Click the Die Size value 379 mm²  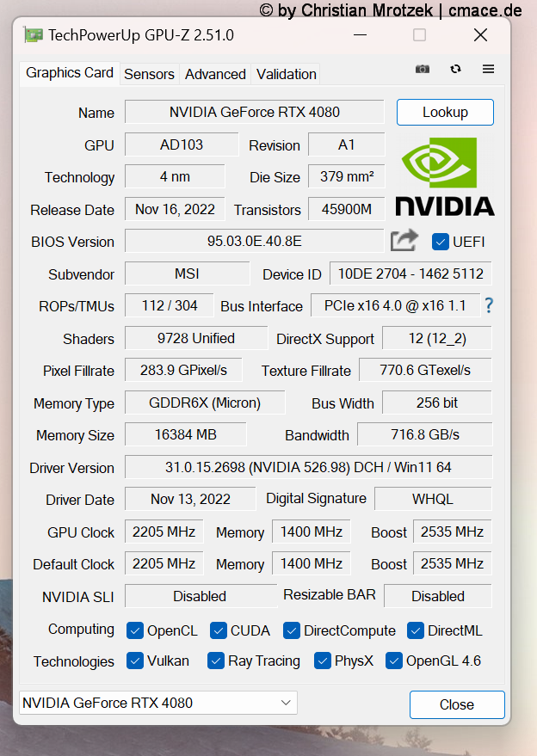point(347,176)
